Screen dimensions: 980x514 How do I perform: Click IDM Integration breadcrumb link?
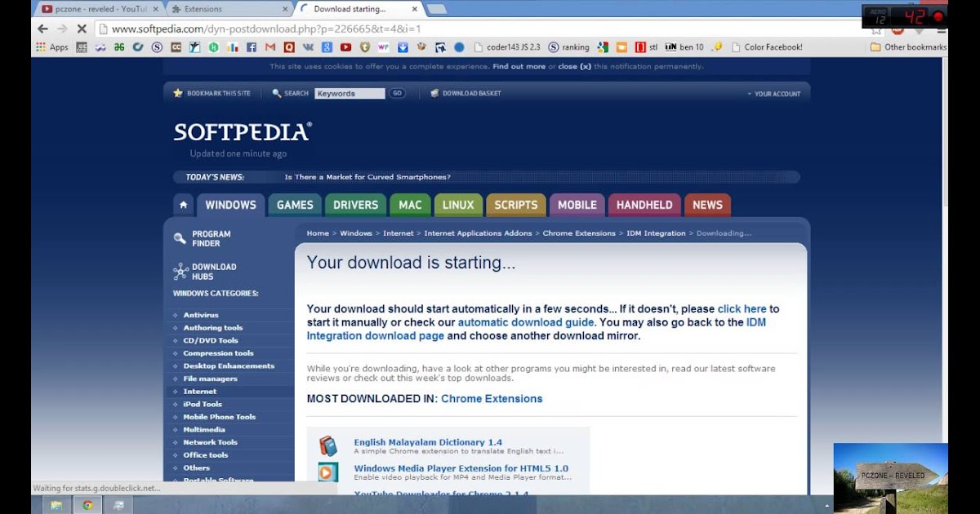pyautogui.click(x=656, y=233)
